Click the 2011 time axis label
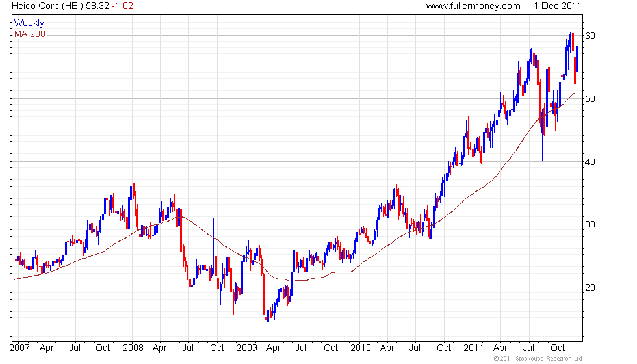Viewport: 637px width, 364px height. (474, 348)
